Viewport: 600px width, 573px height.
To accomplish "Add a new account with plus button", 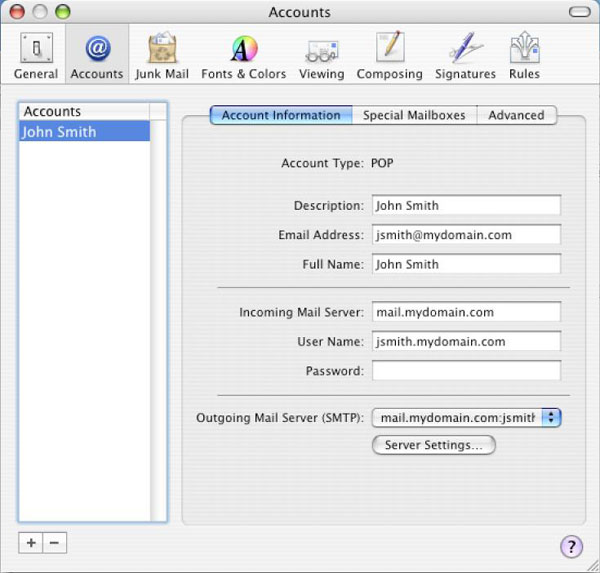I will (31, 543).
